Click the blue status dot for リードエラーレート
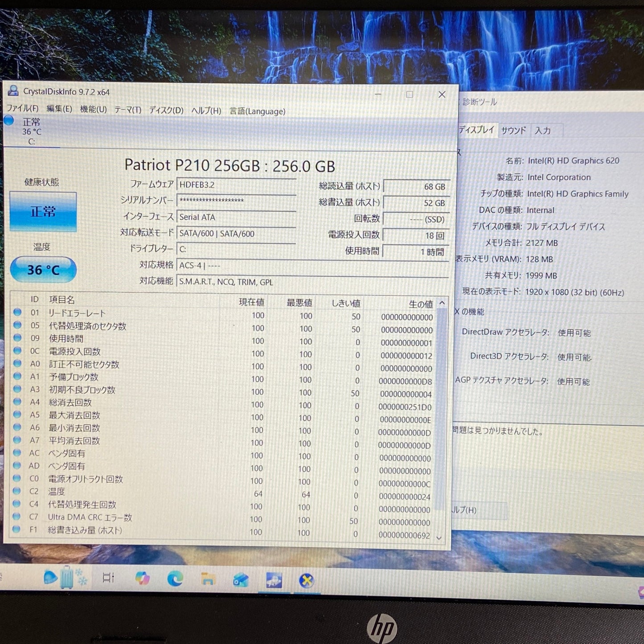This screenshot has width=644, height=644. (17, 312)
